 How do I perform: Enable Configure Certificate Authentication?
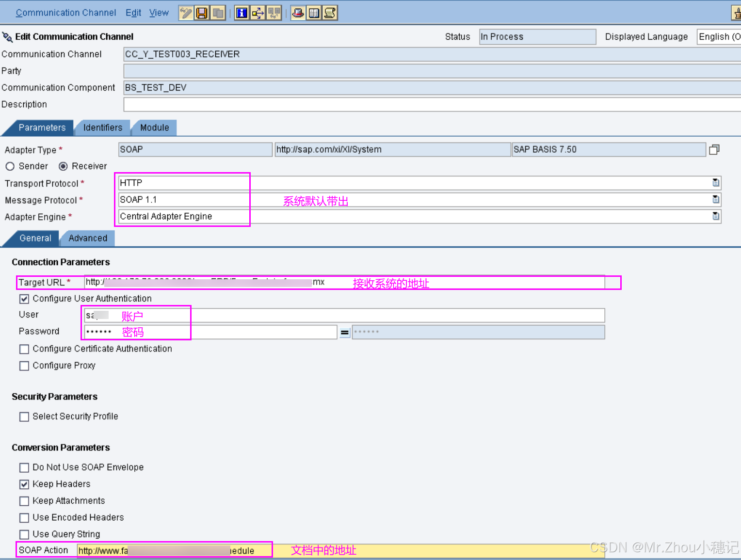(x=24, y=349)
